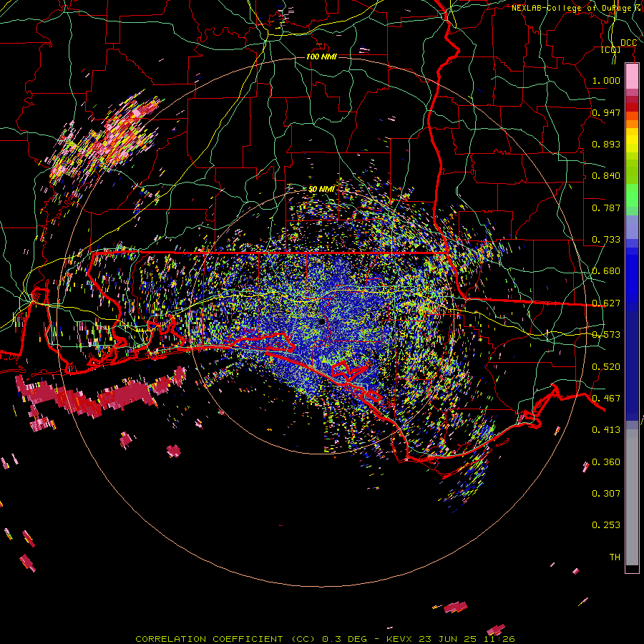Click the CORRELATION COEFFICIENT caption at bottom

pyautogui.click(x=325, y=639)
